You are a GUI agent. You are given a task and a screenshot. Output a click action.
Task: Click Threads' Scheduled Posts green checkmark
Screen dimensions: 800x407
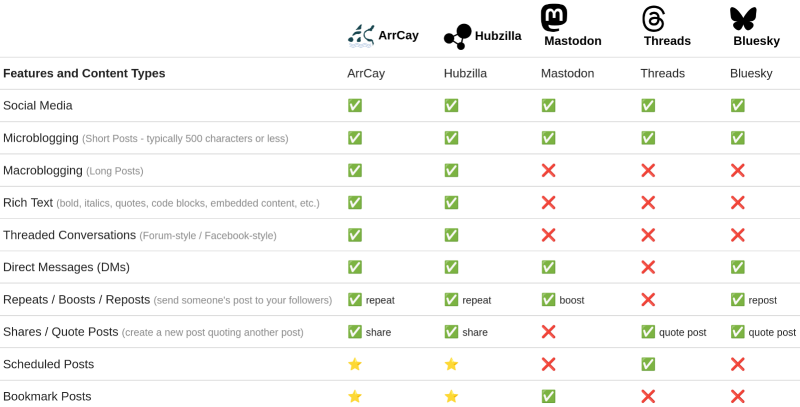point(648,364)
